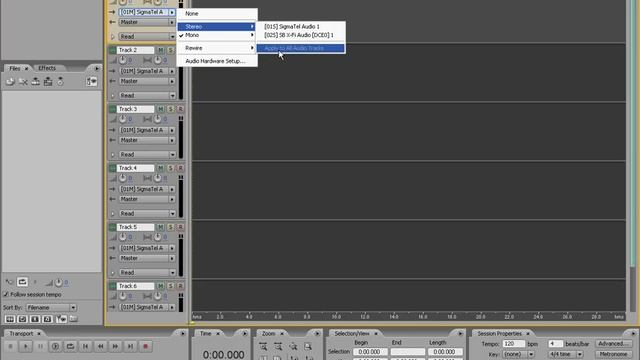Click the Close File icon in Files panel
Screen dimensions: 640x360
tap(23, 82)
